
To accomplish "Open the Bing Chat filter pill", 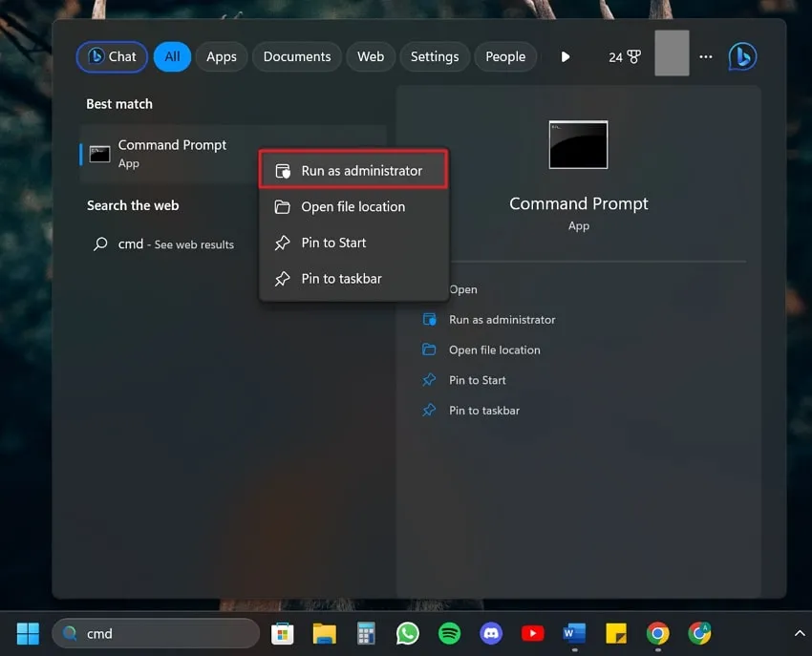I will coord(112,56).
